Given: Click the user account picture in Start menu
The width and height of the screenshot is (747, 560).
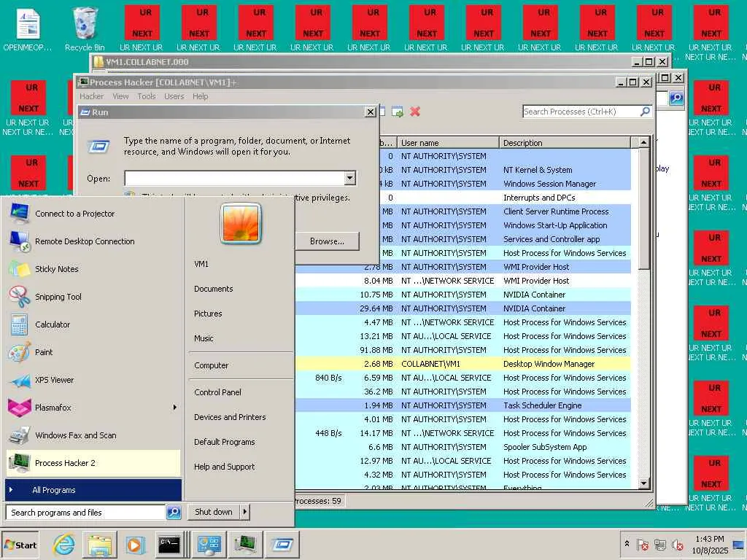Looking at the screenshot, I should (x=241, y=223).
